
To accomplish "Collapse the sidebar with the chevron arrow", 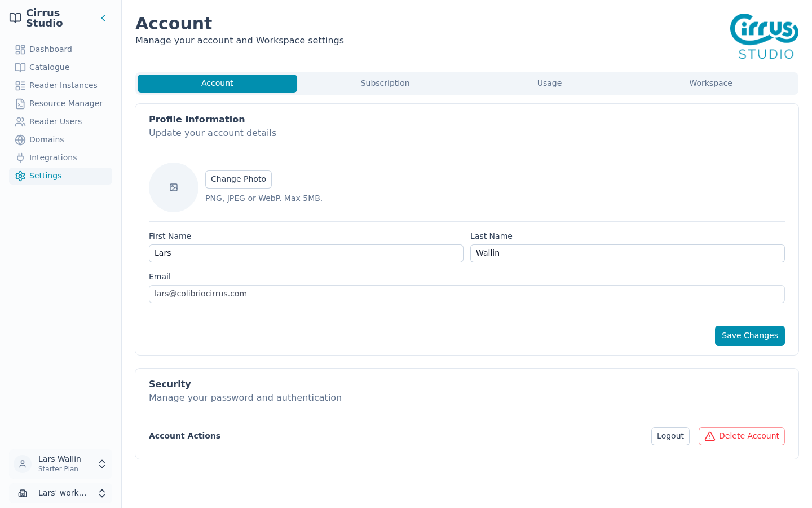I will [x=103, y=18].
